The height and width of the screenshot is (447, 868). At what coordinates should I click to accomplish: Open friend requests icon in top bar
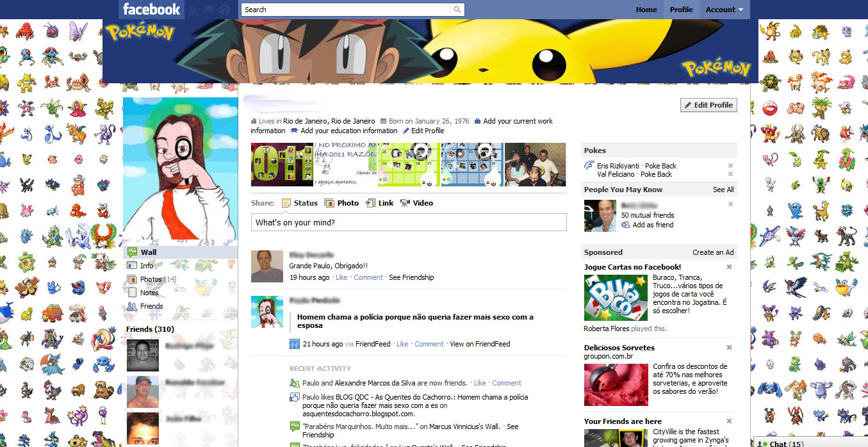coord(193,10)
